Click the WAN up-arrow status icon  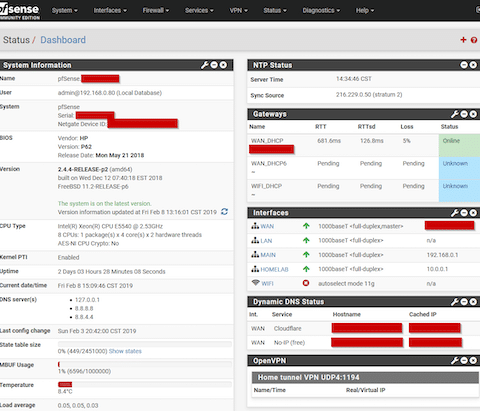306,226
